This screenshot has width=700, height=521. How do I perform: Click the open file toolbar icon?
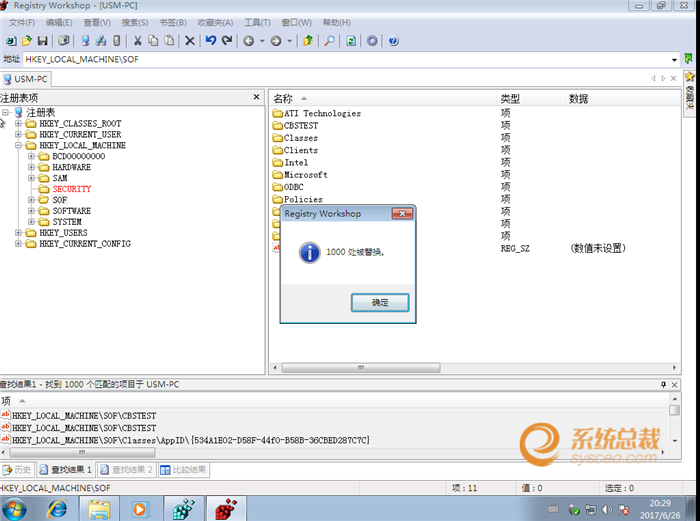click(27, 41)
